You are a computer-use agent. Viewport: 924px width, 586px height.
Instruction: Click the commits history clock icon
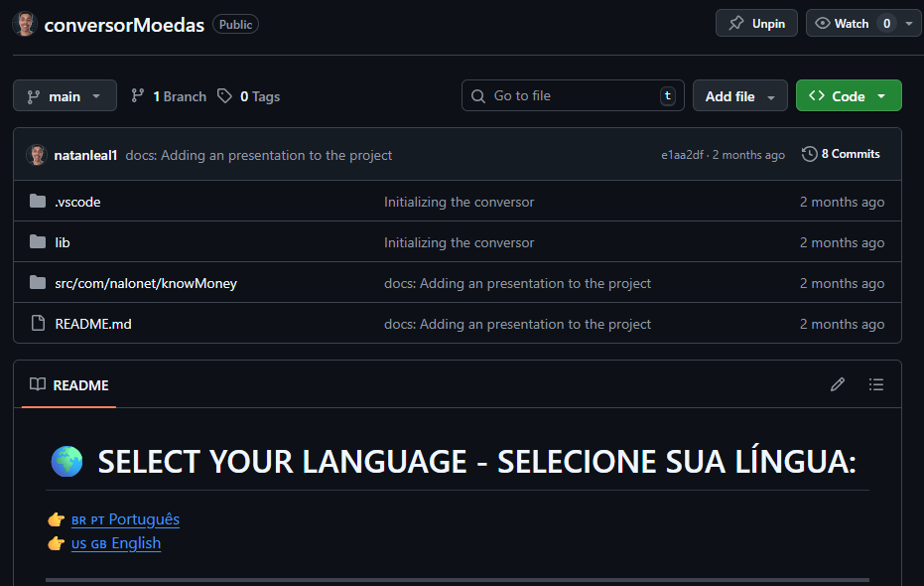tap(810, 154)
